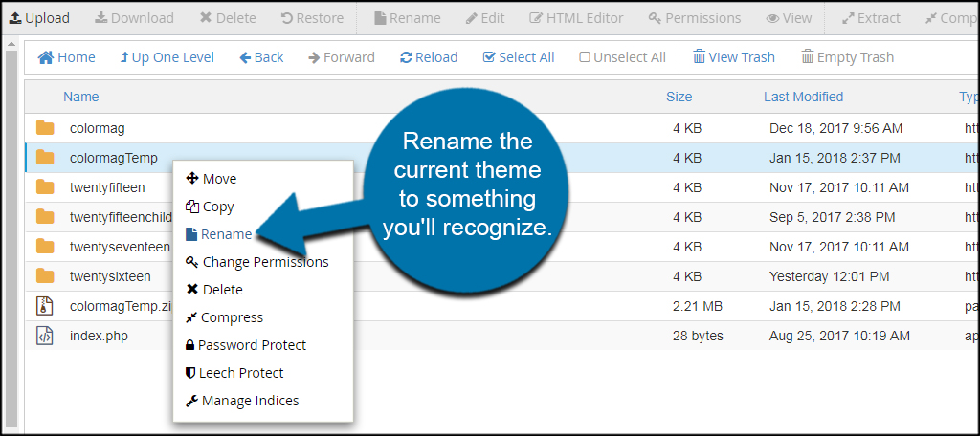980x436 pixels.
Task: Go to Home directory
Action: 67,57
